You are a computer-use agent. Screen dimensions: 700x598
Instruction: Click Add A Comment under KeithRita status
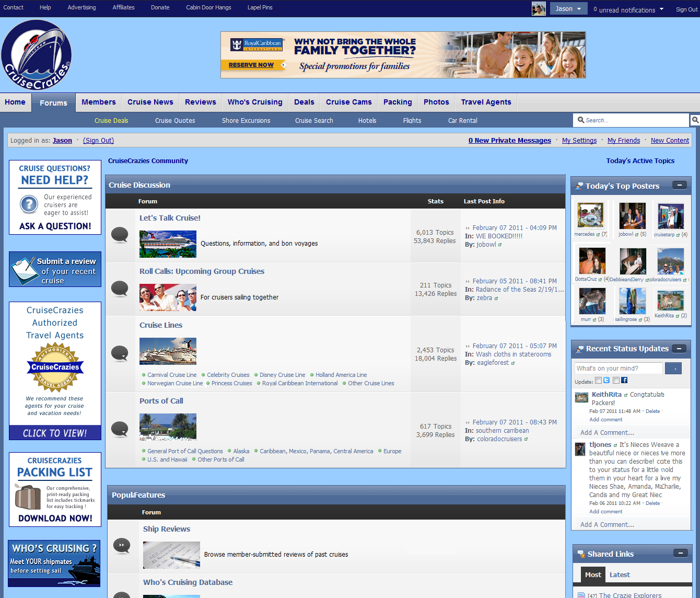point(607,433)
